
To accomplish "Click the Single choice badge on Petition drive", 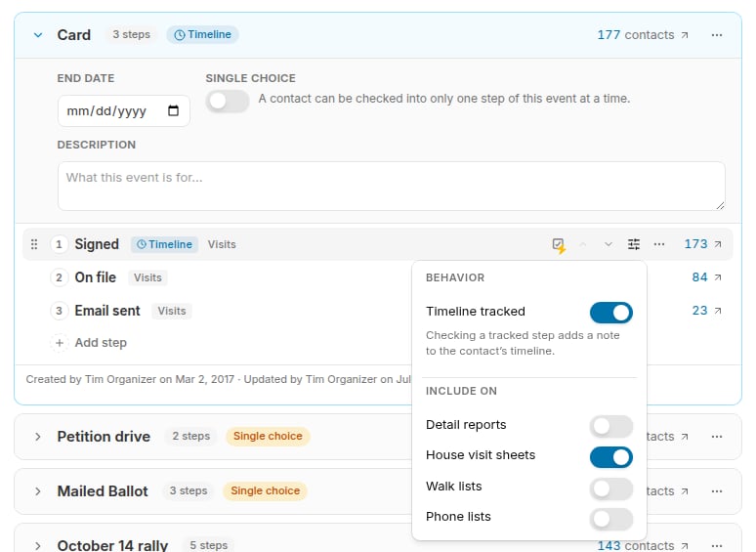I will pos(268,437).
